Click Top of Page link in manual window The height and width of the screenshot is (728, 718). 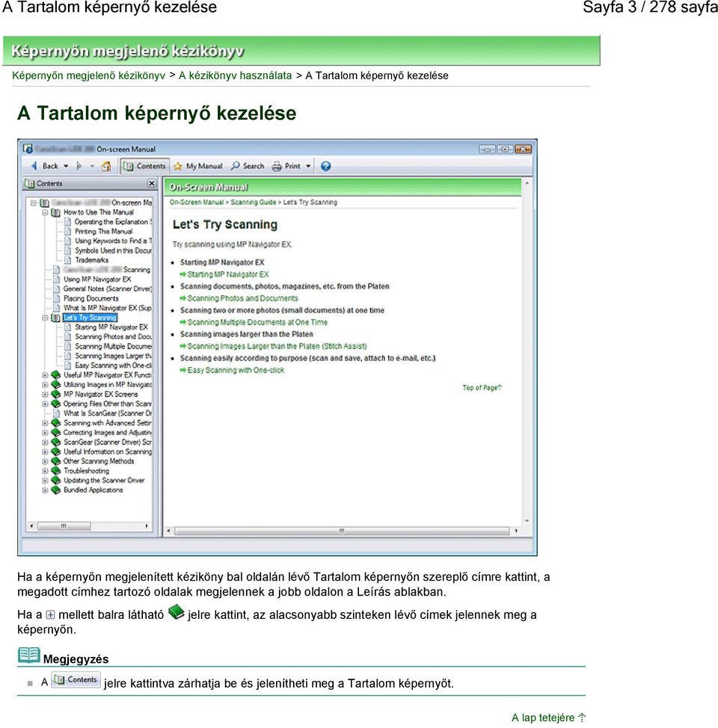tap(482, 388)
